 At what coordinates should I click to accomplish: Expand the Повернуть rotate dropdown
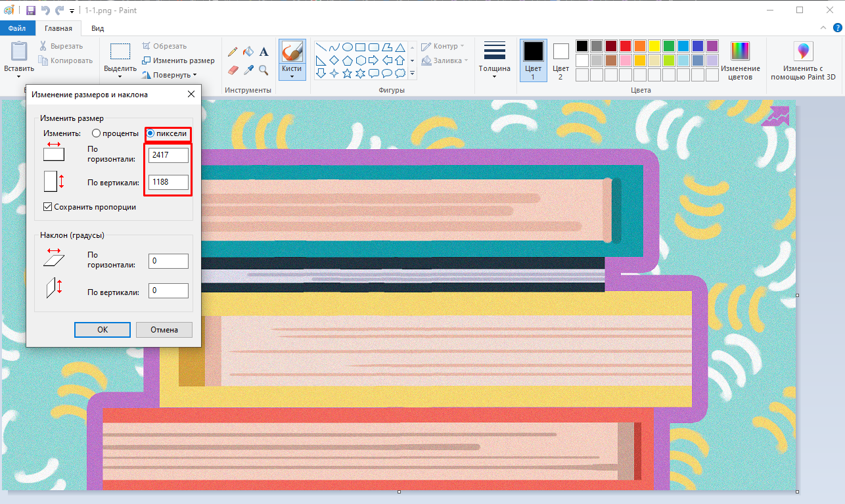[175, 75]
